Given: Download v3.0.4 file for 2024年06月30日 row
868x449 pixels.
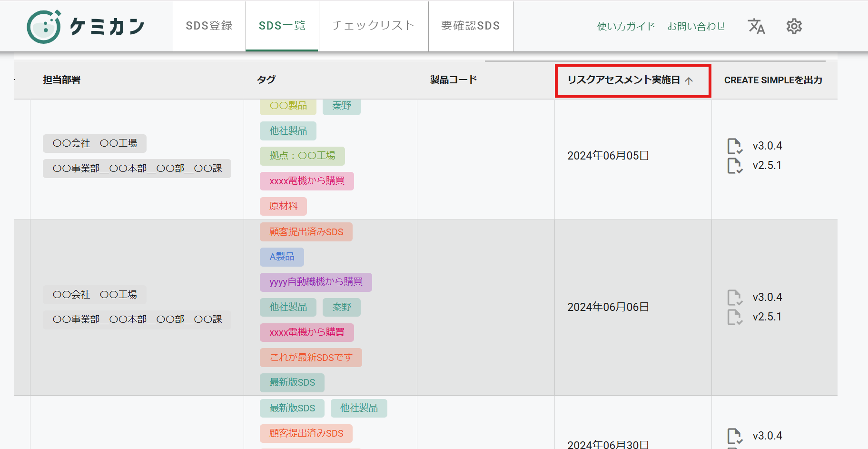Looking at the screenshot, I should pos(735,436).
